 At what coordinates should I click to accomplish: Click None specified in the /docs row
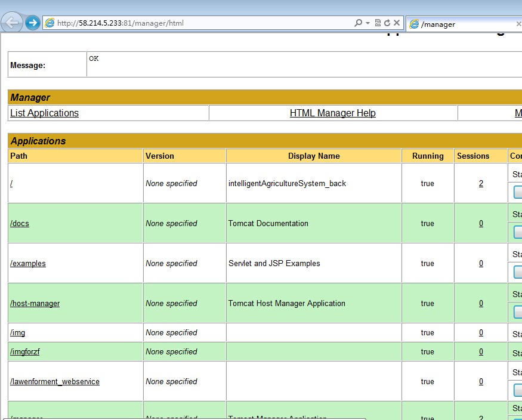click(x=171, y=223)
